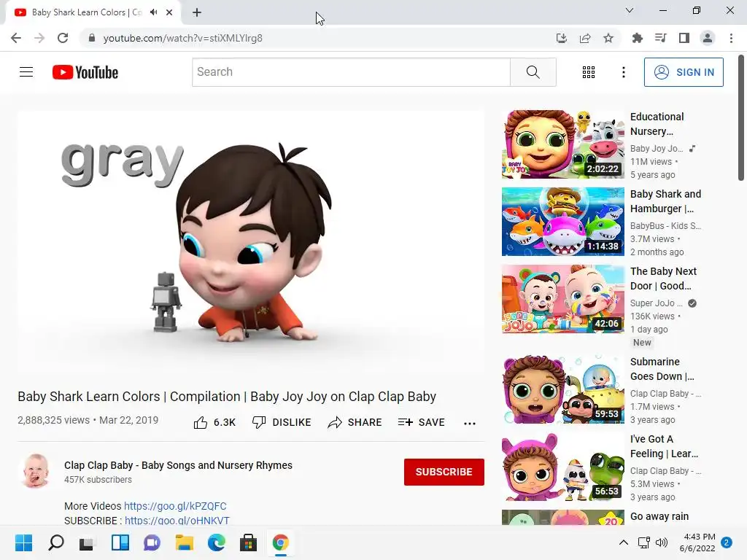This screenshot has height=560, width=747.
Task: Mute the tab via audio icon
Action: click(153, 12)
